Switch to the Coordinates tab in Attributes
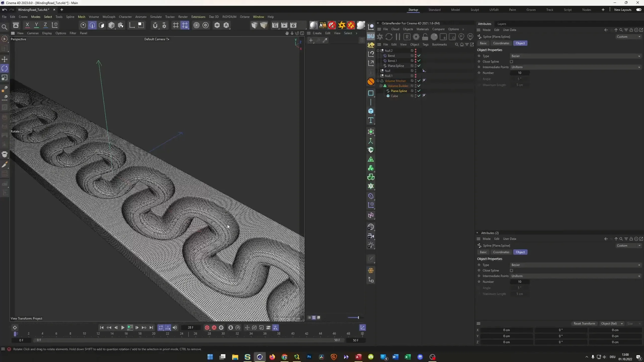Screen dimensions: 644x362 501,43
